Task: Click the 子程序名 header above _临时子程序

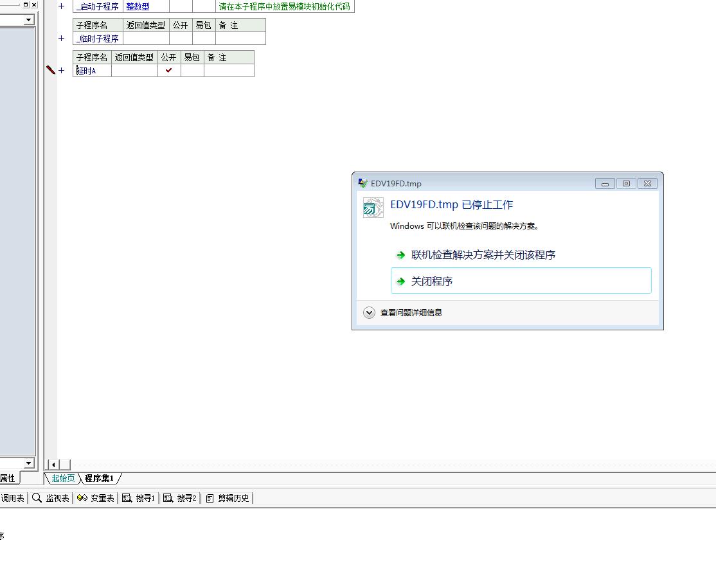Action: click(x=98, y=25)
